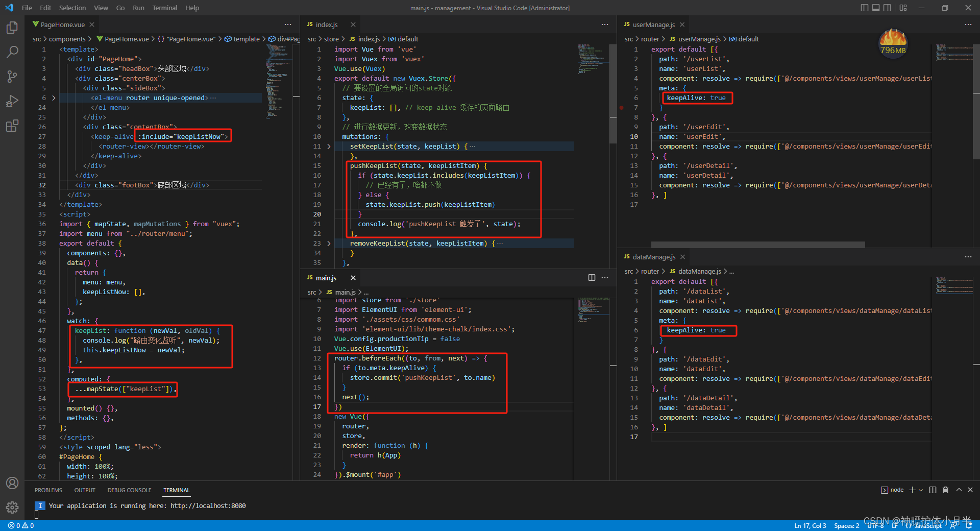Click errors and warnings count in status bar

tap(21, 525)
